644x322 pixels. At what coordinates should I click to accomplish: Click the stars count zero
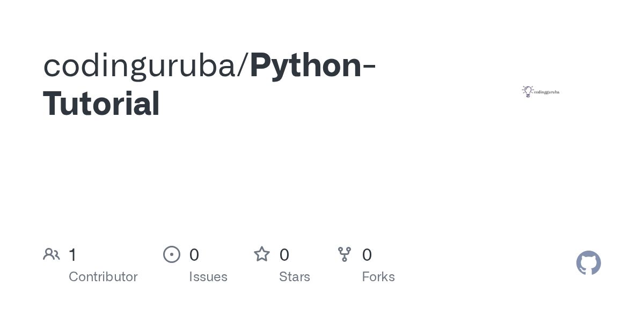pyautogui.click(x=284, y=255)
